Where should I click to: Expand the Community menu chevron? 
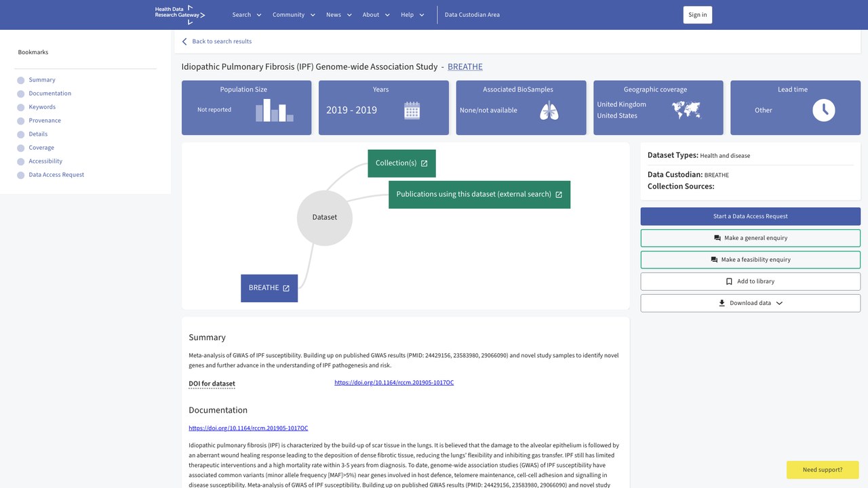pyautogui.click(x=313, y=15)
